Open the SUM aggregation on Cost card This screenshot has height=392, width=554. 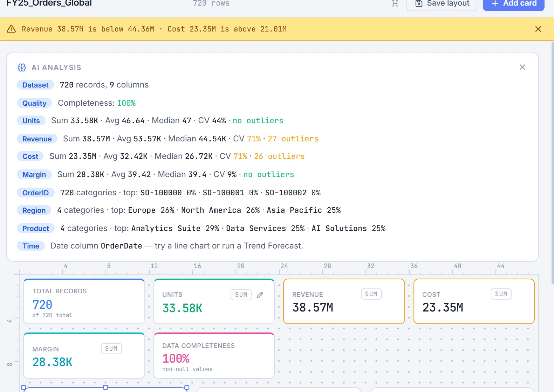(501, 294)
